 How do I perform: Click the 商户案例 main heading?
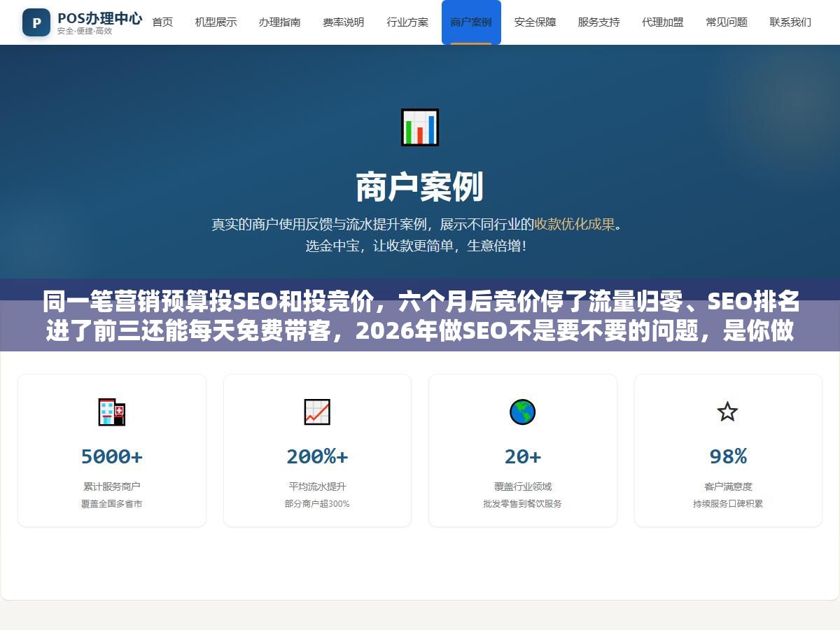(x=420, y=188)
